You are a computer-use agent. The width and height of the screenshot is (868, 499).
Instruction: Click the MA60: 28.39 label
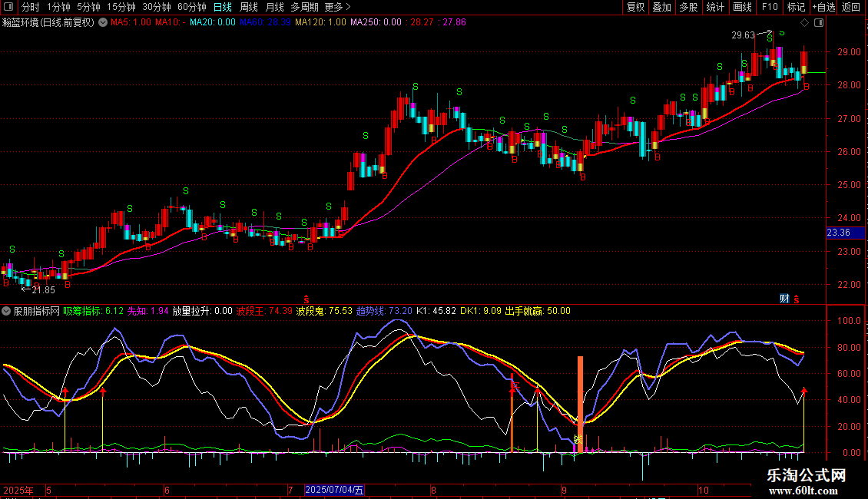[265, 23]
